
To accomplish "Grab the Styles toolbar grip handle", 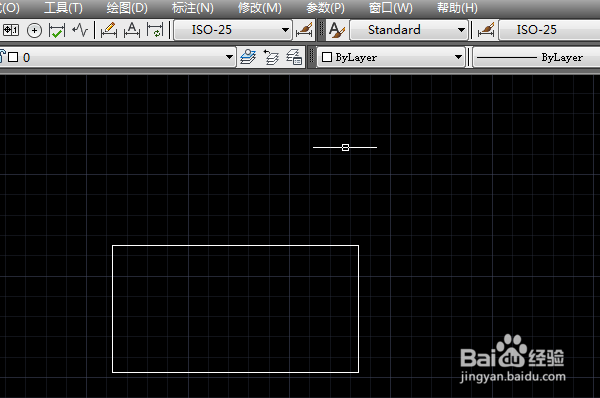I will pos(321,30).
